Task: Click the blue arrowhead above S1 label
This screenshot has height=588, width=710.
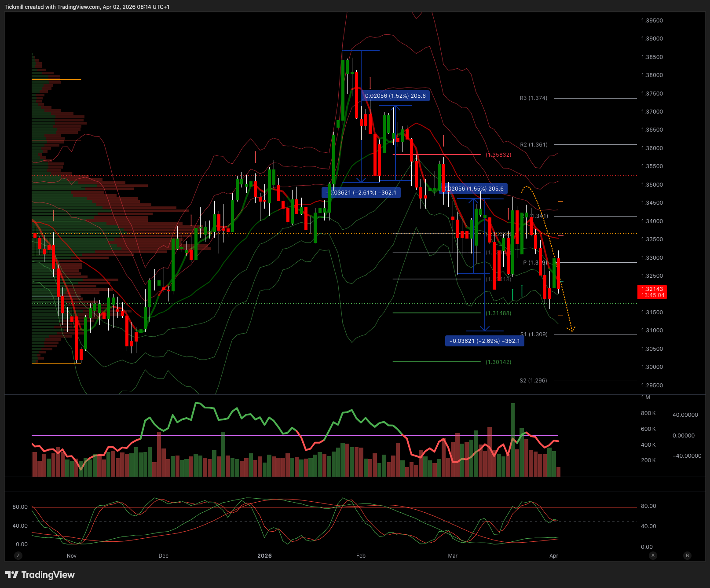Action: pyautogui.click(x=484, y=328)
